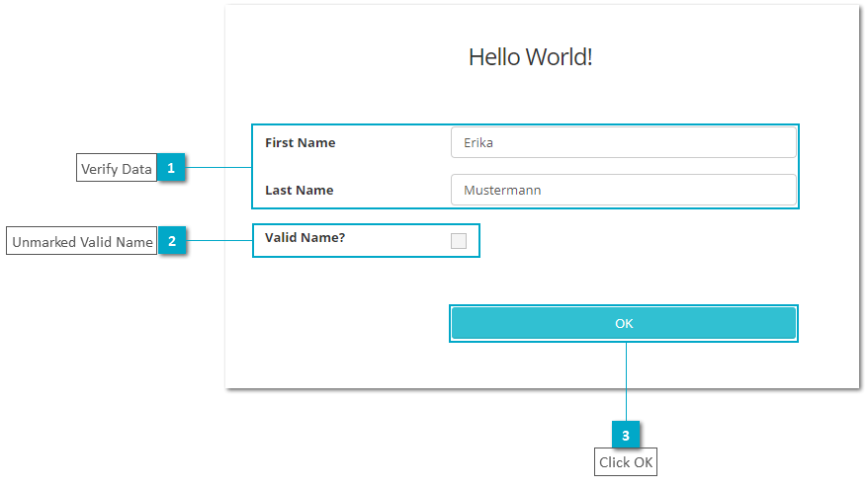868x488 pixels.
Task: Click the Last Name field containing Mustermann
Action: tap(624, 190)
